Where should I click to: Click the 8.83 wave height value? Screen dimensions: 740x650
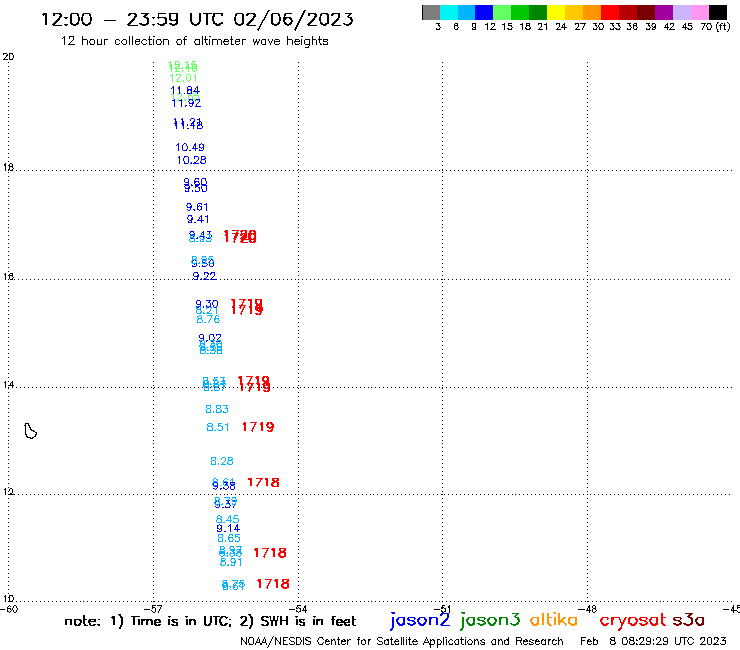click(217, 409)
